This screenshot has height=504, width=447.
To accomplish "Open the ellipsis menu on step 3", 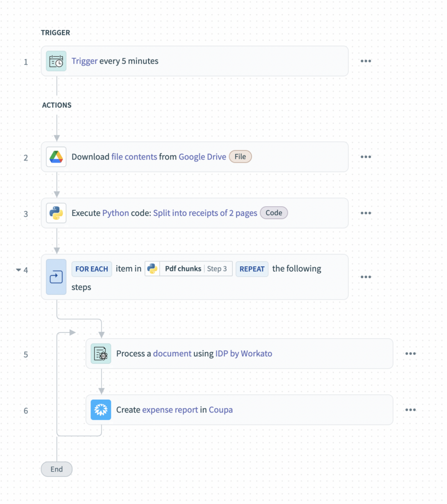I will pyautogui.click(x=366, y=213).
